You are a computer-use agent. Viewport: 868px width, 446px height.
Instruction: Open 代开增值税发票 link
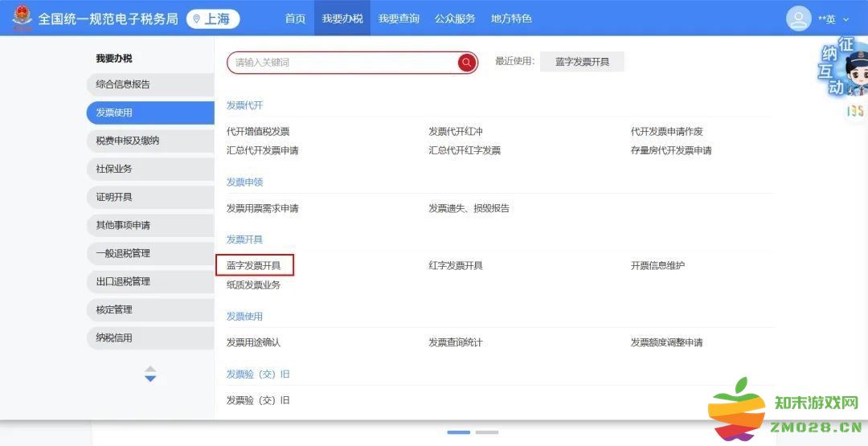pos(258,132)
